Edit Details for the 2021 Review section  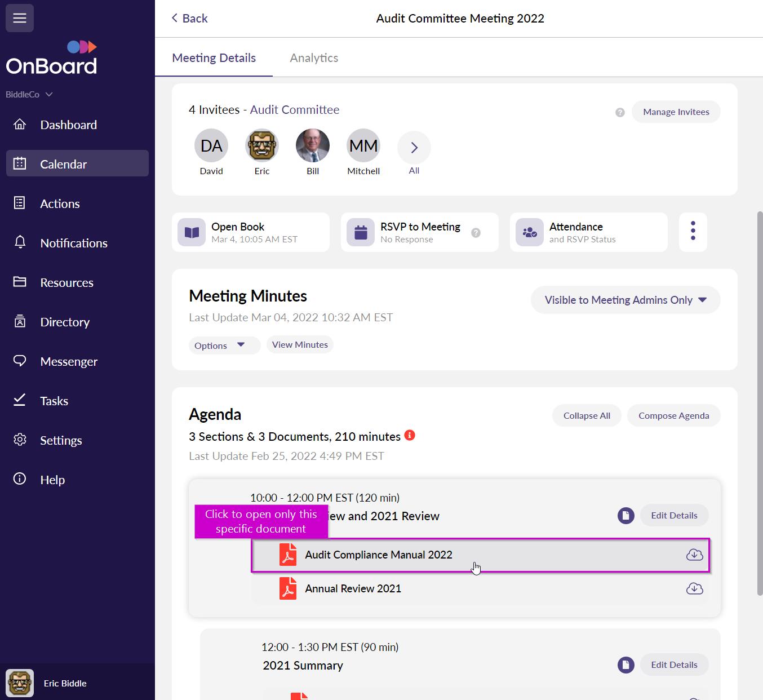674,515
